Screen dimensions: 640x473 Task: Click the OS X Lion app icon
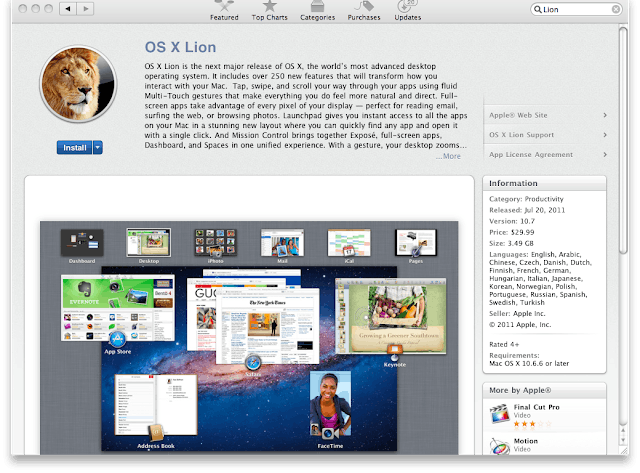tap(78, 84)
